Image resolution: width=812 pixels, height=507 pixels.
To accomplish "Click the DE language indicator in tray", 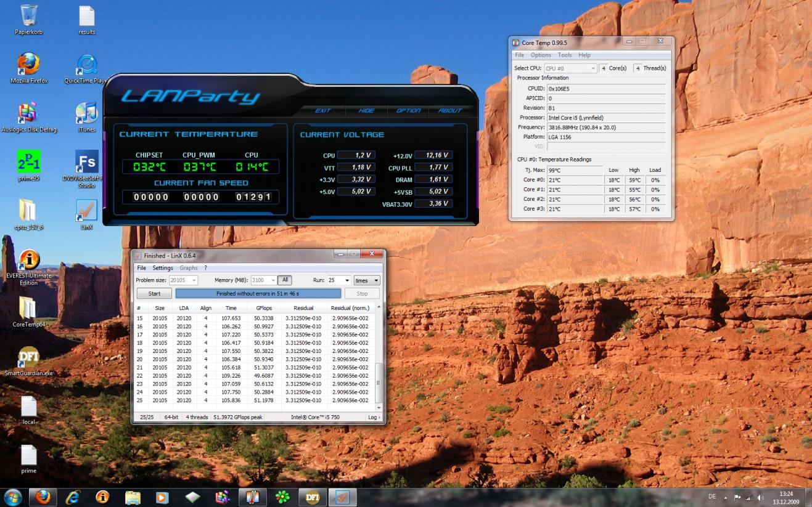I will pyautogui.click(x=712, y=497).
